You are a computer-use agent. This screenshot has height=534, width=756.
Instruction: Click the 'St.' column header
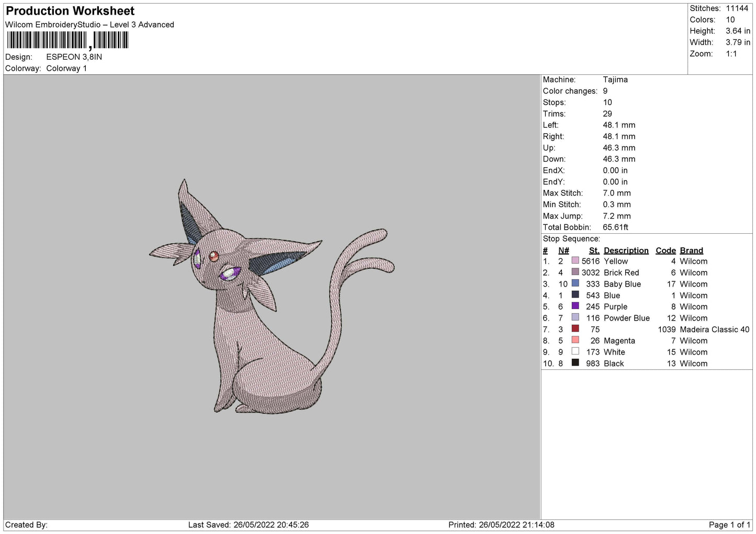point(594,251)
